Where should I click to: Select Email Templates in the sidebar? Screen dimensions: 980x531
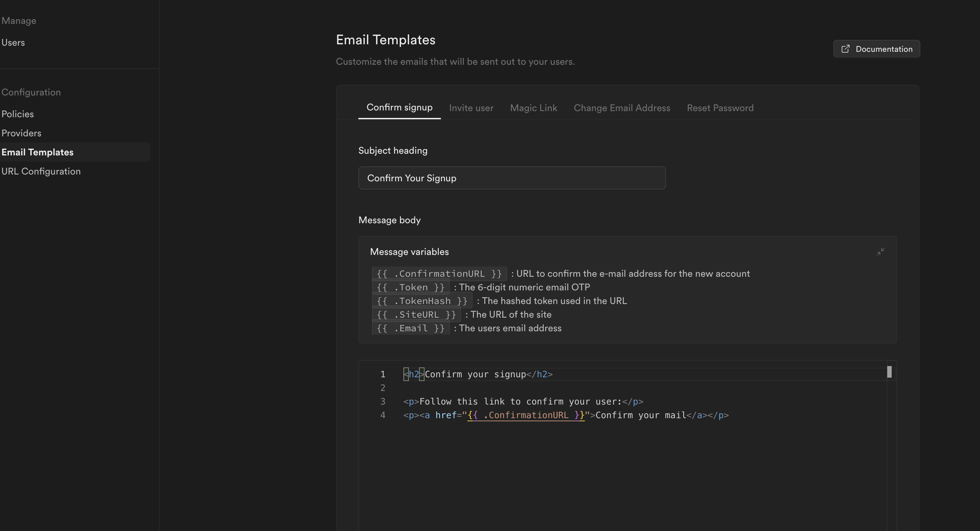[x=75, y=152]
